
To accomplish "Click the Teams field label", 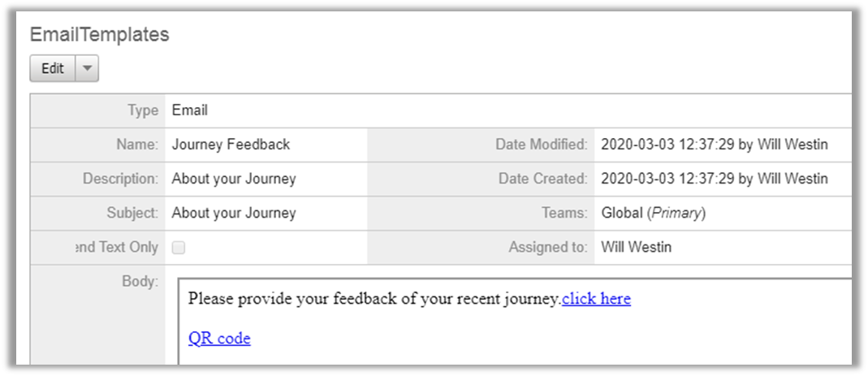I will 564,214.
